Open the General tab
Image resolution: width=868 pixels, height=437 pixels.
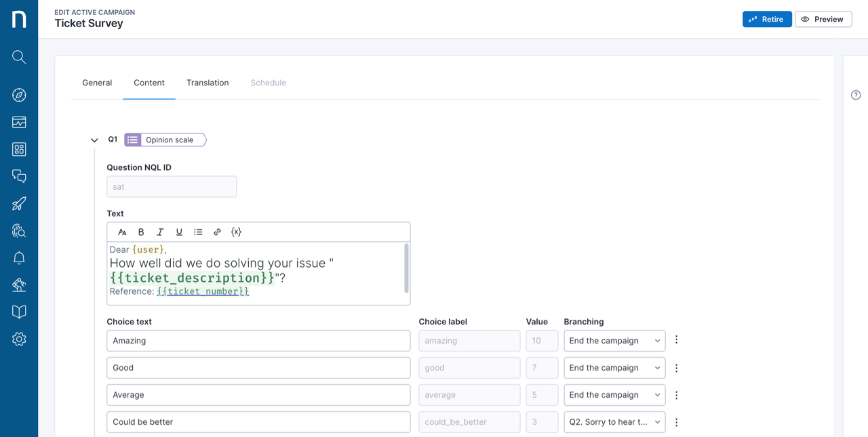pos(97,83)
